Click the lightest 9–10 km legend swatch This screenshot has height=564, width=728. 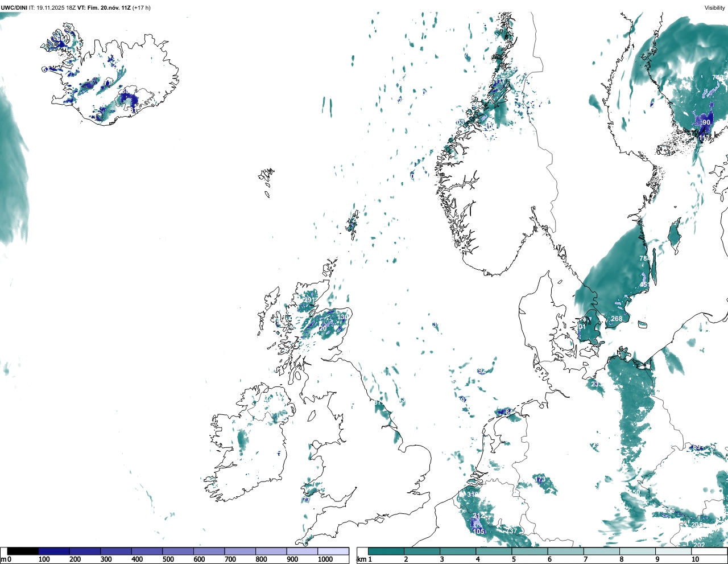674,551
